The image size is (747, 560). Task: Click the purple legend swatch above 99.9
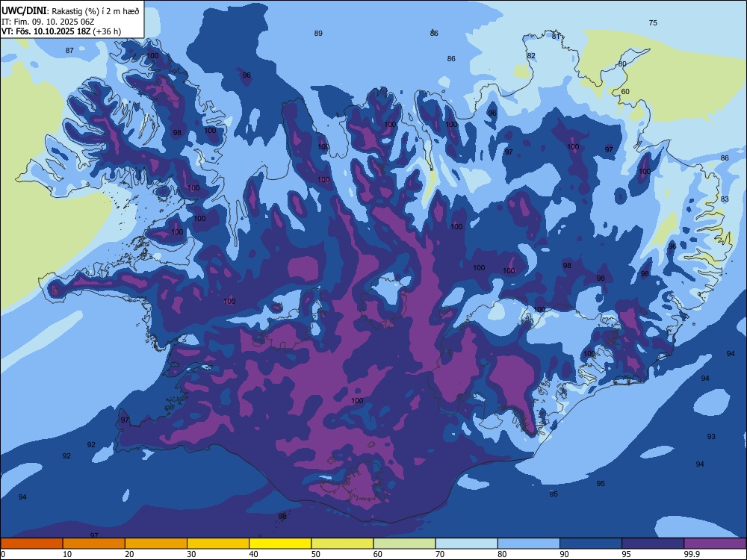coord(715,544)
